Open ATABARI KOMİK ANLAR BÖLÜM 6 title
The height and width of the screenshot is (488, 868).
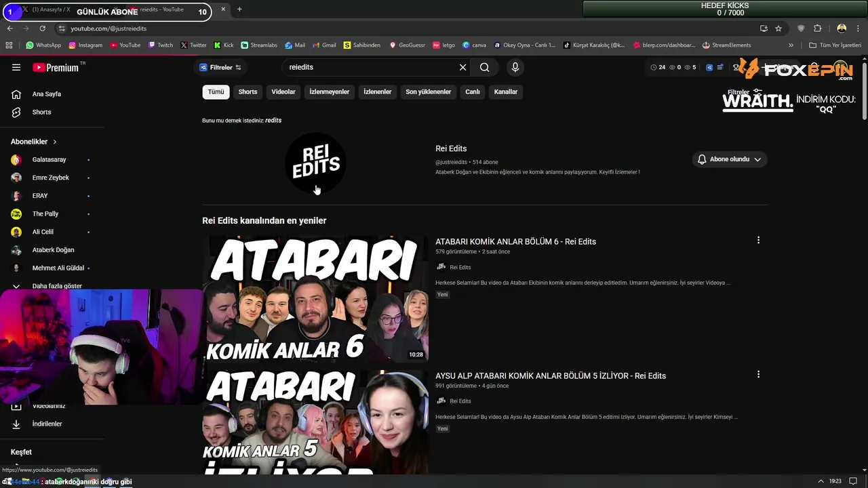coord(515,241)
